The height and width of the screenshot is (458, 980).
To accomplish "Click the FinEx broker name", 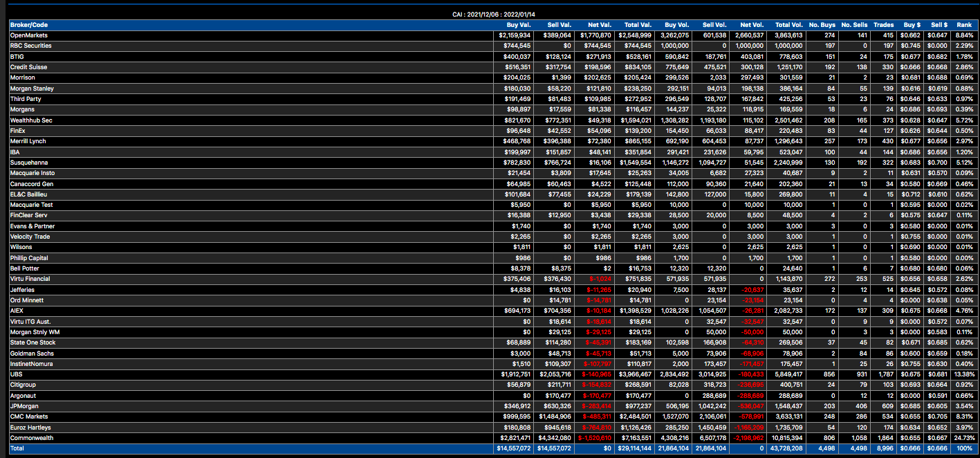I will pos(18,131).
